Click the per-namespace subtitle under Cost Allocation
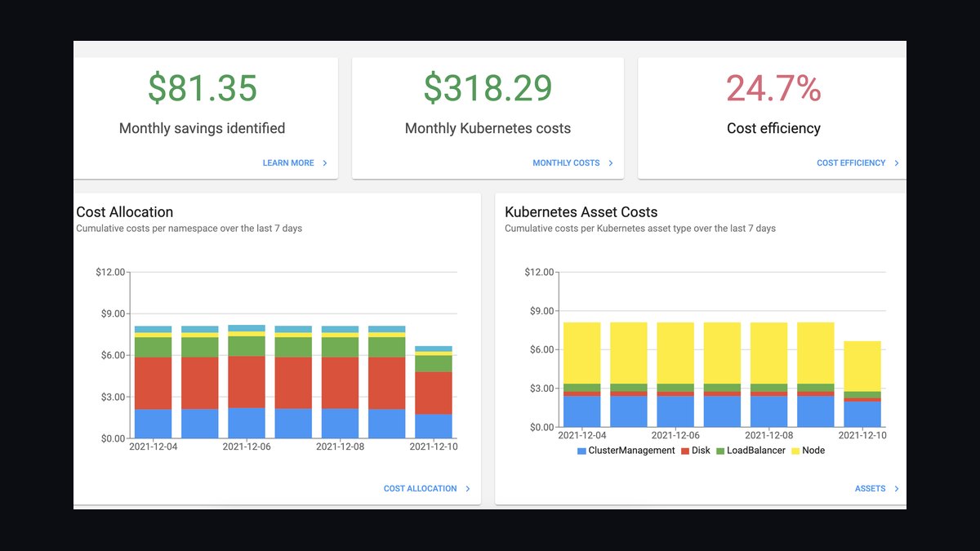The height and width of the screenshot is (551, 980). point(189,229)
